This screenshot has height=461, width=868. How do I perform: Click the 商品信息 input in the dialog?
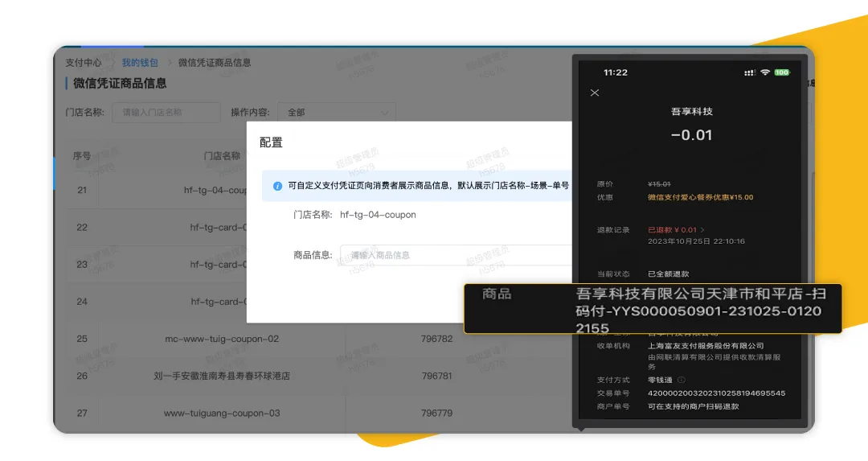click(x=457, y=255)
